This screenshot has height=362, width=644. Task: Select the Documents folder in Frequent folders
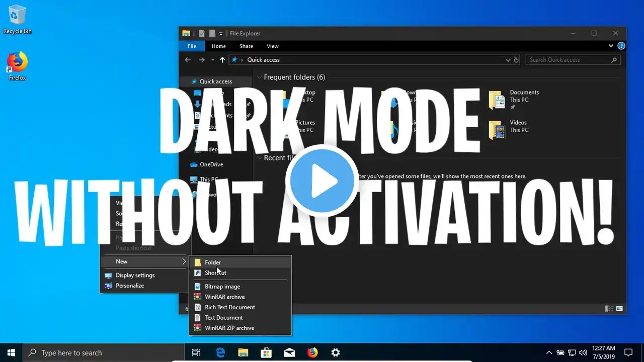coord(514,100)
